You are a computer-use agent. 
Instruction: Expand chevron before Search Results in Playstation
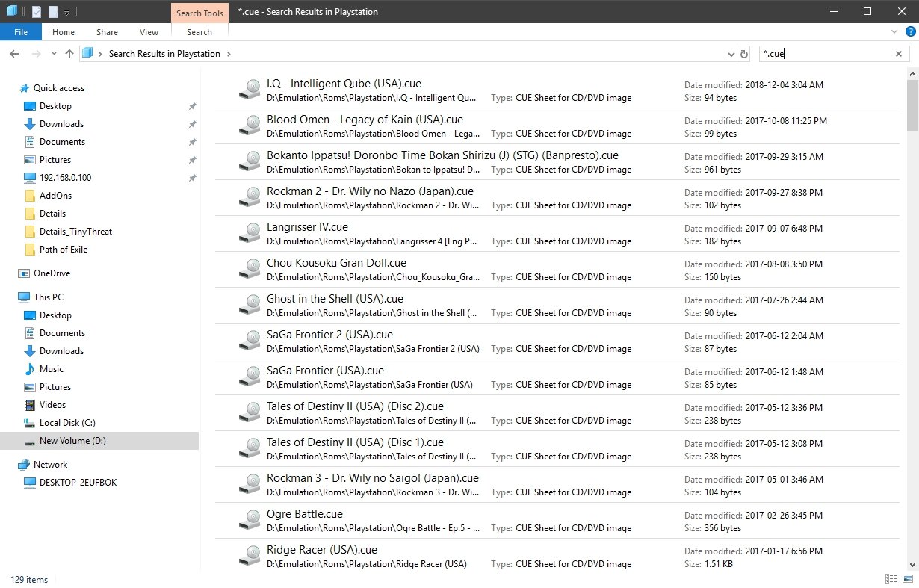tap(102, 54)
